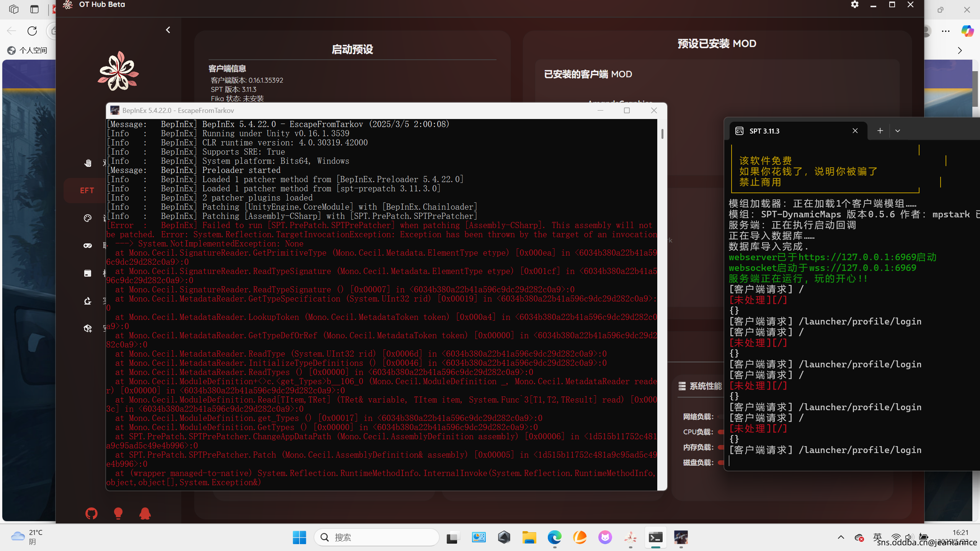Minimize the BepInEx console window
Image resolution: width=980 pixels, height=551 pixels.
[x=600, y=111]
